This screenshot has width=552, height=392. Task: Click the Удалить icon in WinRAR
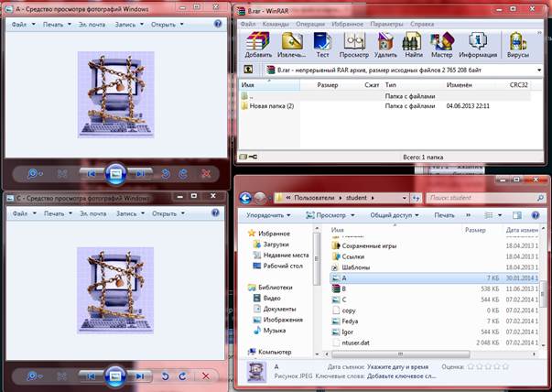(385, 45)
